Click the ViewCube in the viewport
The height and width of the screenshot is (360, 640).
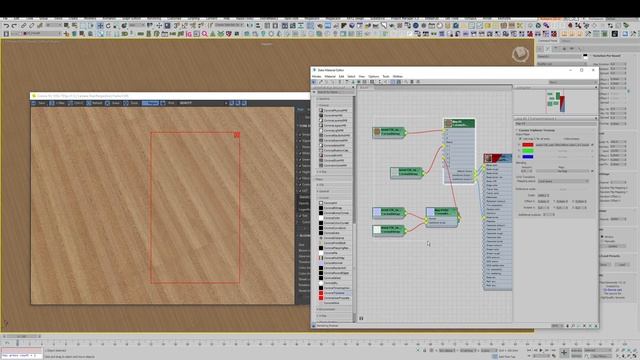click(520, 54)
